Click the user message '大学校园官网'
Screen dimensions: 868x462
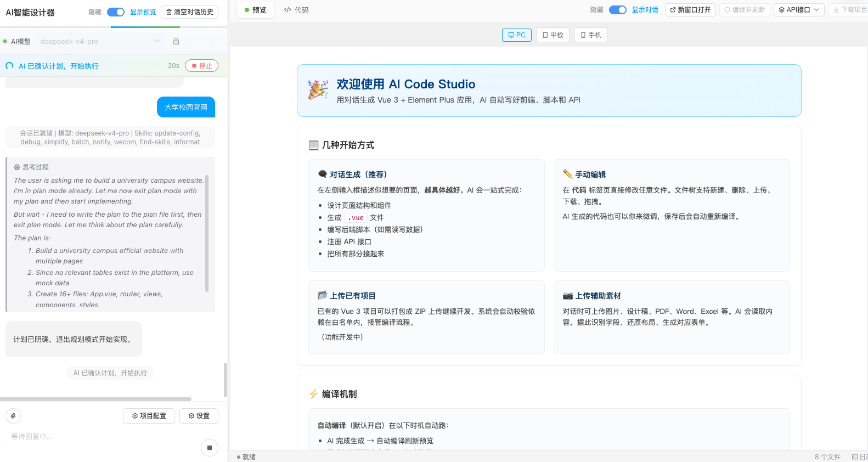tap(186, 108)
